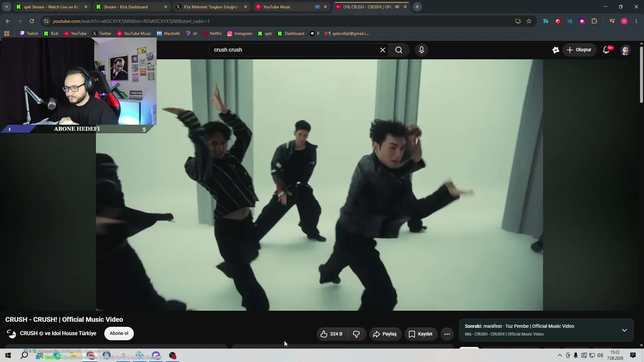644x362 pixels.
Task: Click the system tray volume icon
Action: 600,355
